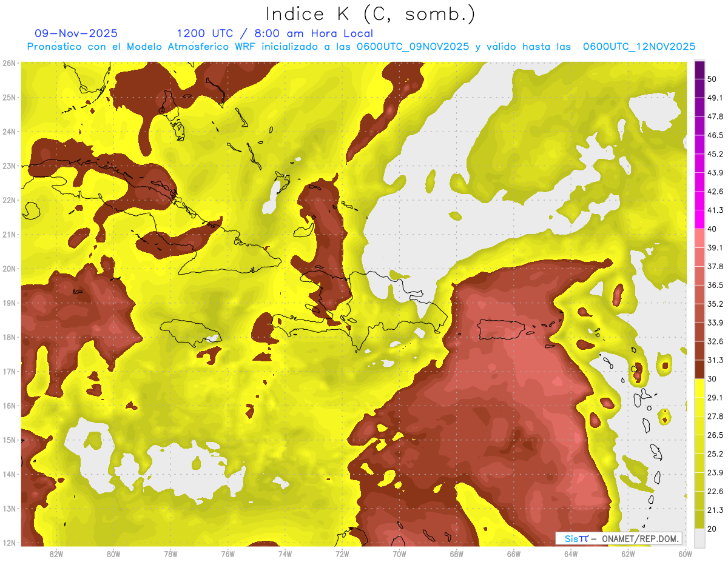
Task: Click the '14N' latitude label
Action: 8,474
